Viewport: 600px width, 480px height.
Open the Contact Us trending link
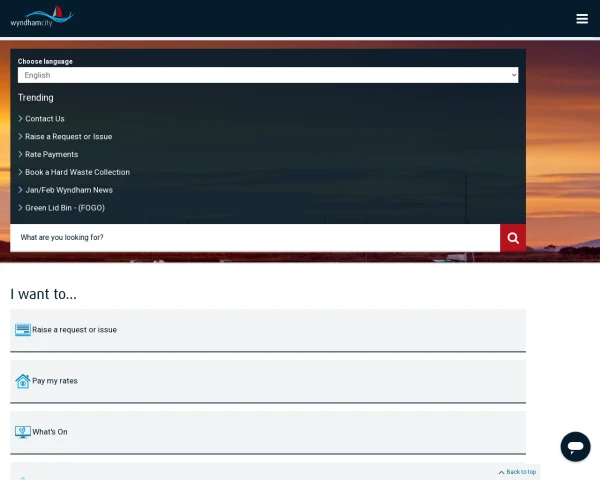pos(45,119)
